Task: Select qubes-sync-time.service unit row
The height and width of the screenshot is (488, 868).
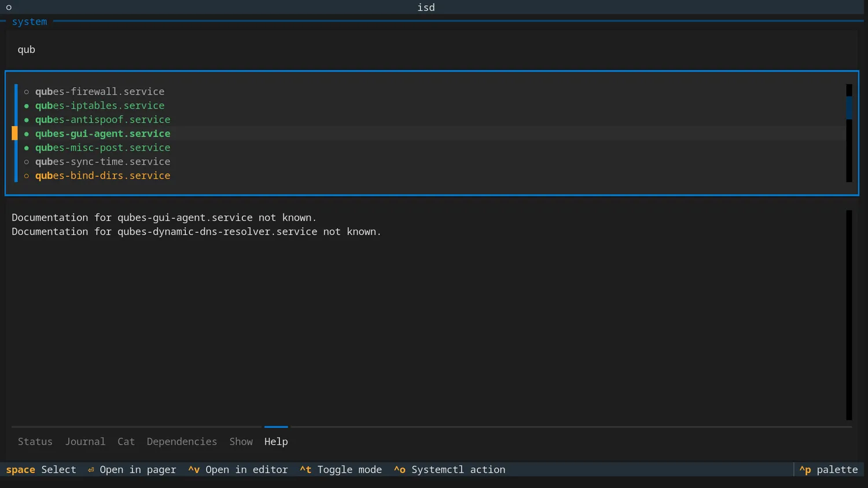Action: point(431,161)
